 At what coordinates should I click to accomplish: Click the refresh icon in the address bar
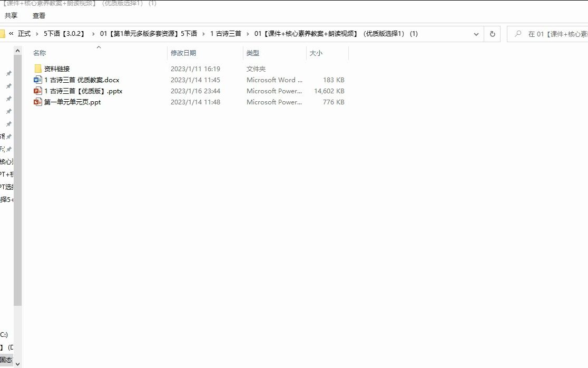[492, 33]
